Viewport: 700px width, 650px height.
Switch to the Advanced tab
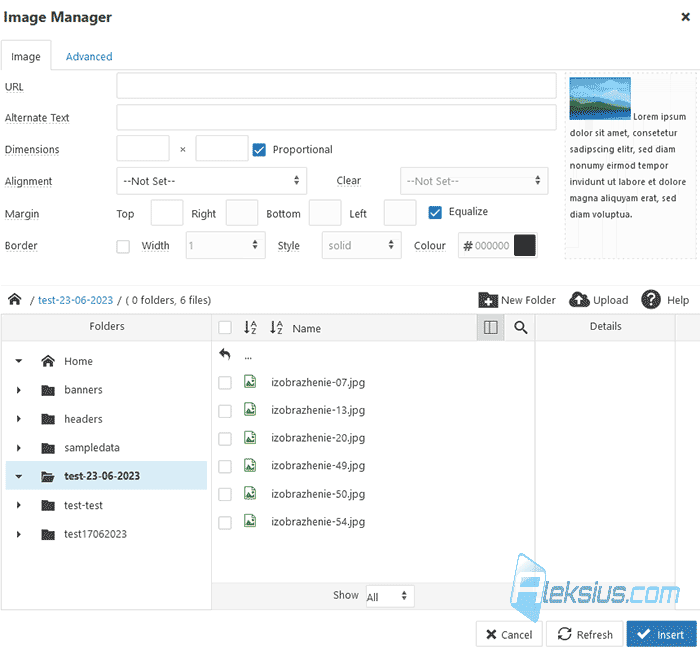click(89, 57)
